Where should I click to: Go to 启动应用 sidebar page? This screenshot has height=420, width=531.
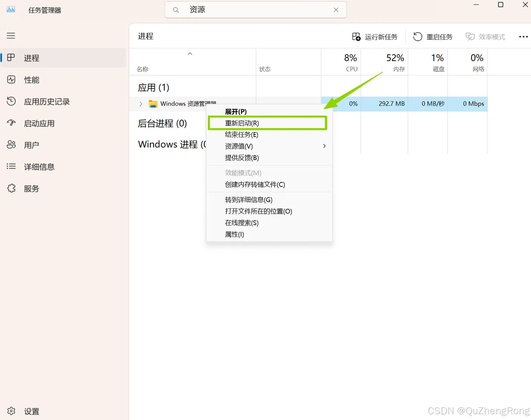point(63,123)
